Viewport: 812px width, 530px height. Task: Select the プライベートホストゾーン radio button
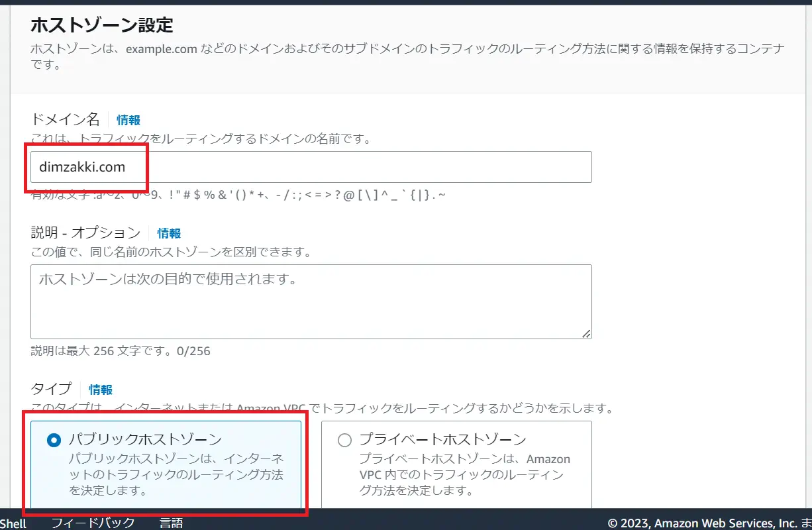[x=344, y=441]
